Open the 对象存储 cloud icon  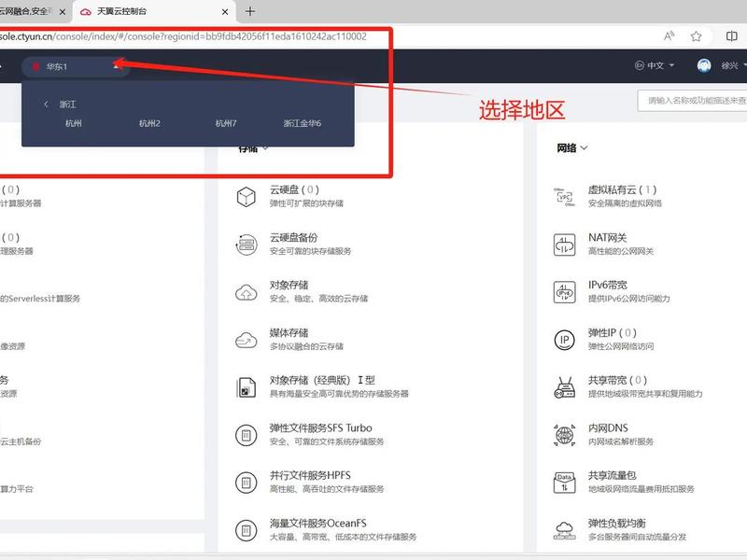click(246, 292)
